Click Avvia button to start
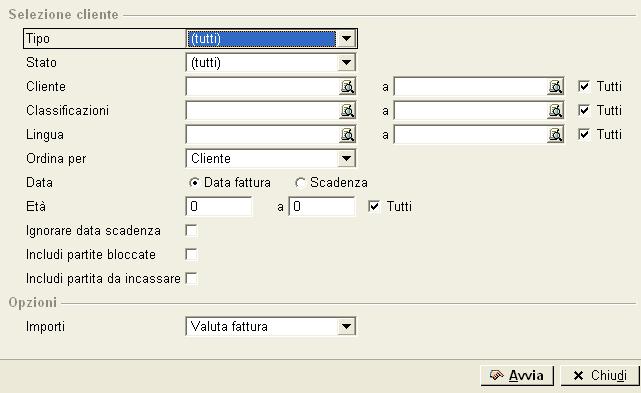Viewport: 641px width, 393px height. coord(517,375)
